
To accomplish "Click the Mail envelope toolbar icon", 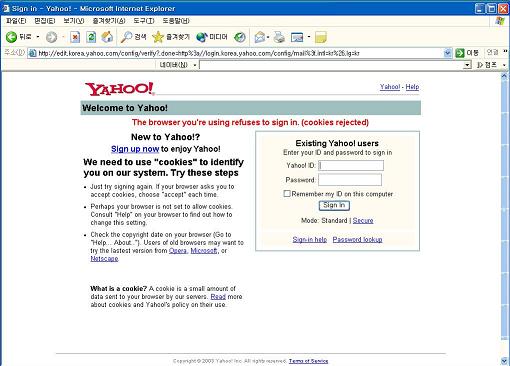I will [x=260, y=37].
